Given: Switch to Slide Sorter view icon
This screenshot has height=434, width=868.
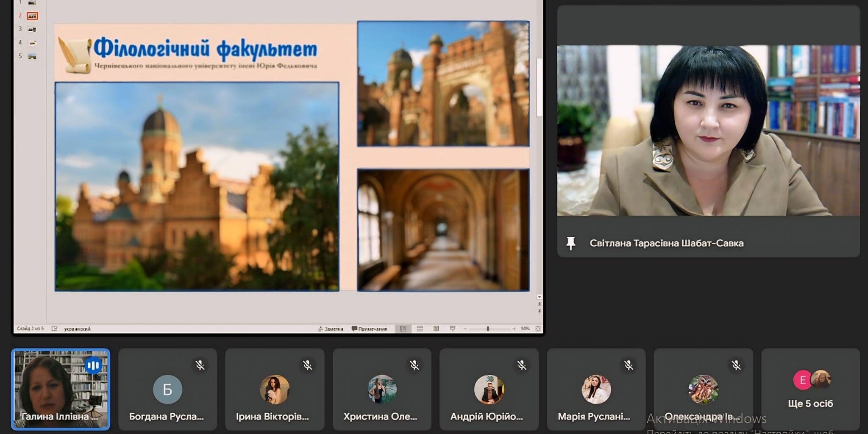Looking at the screenshot, I should point(420,329).
